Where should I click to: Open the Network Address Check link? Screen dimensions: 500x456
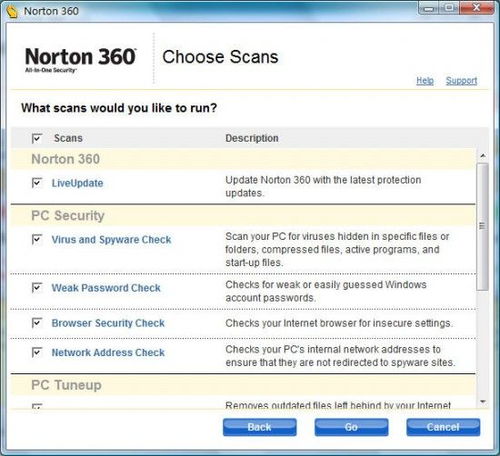point(108,352)
